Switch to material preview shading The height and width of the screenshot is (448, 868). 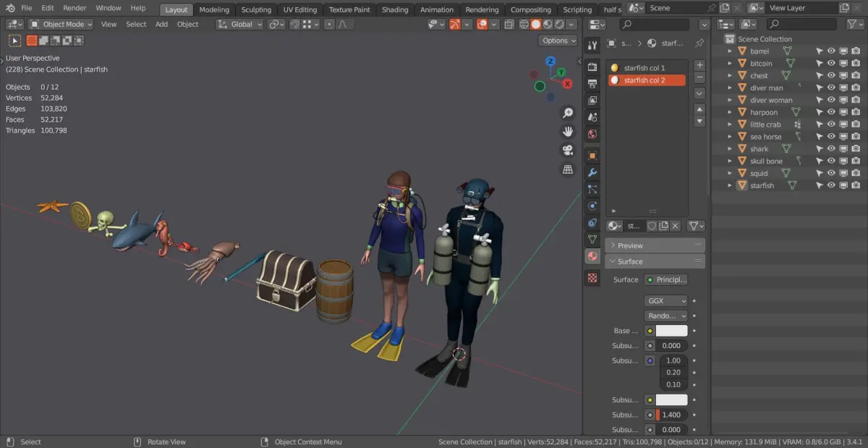[x=548, y=24]
